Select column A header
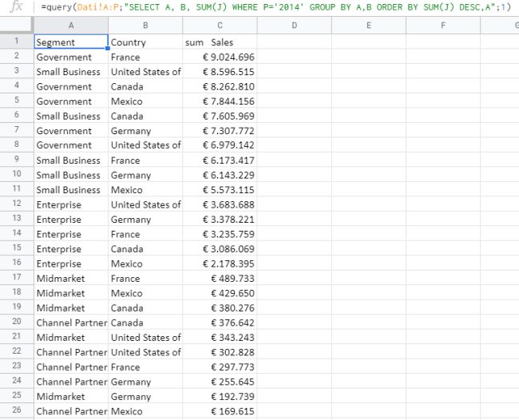The image size is (519, 420). [70, 26]
